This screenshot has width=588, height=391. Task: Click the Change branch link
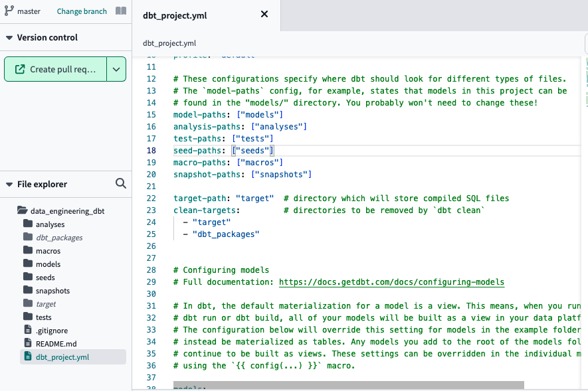click(x=82, y=11)
